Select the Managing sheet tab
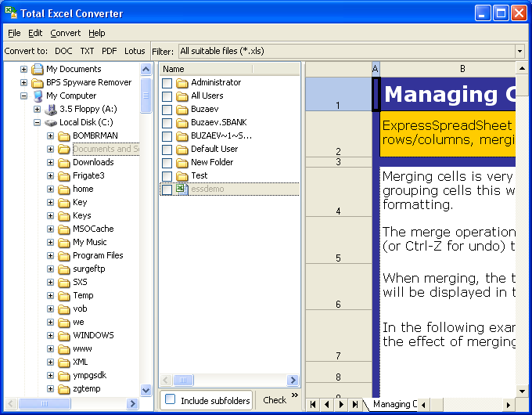 point(395,404)
